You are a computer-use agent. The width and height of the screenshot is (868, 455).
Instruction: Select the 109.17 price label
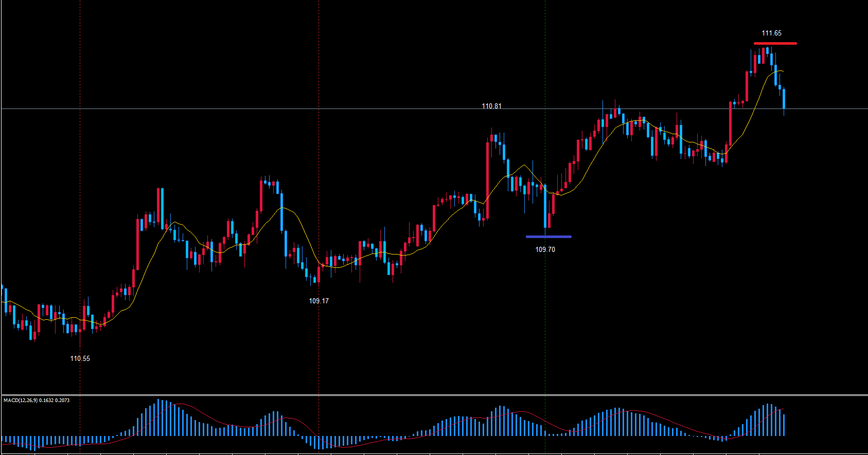318,301
